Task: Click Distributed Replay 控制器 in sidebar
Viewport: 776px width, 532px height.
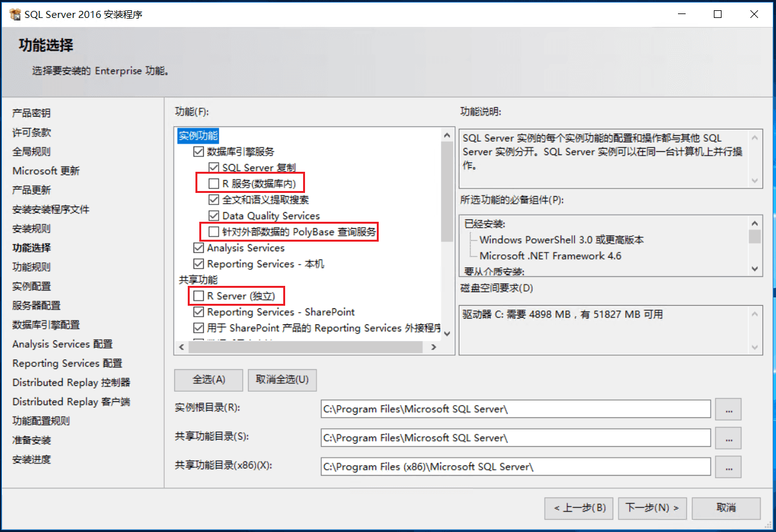Action: click(71, 383)
